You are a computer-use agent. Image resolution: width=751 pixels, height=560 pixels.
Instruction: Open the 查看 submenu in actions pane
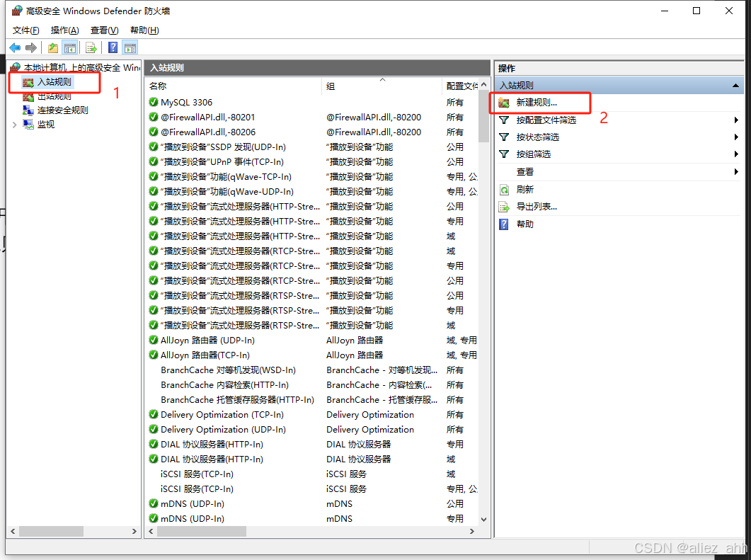[x=525, y=172]
